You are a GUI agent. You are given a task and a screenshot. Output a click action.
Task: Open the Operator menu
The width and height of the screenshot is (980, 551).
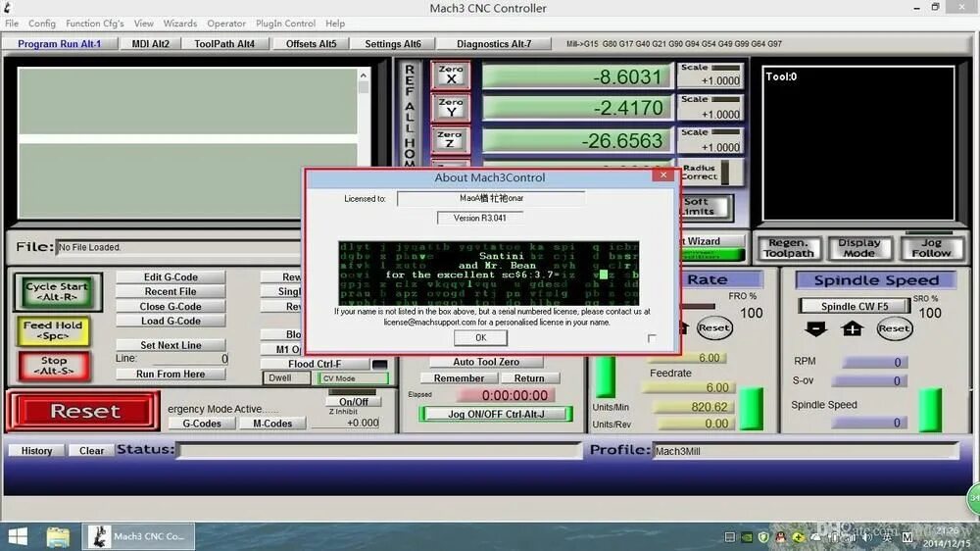(226, 24)
